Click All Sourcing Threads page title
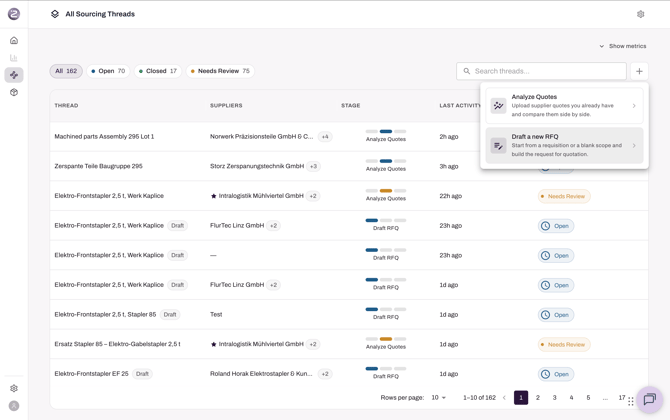This screenshot has height=420, width=670. tap(100, 14)
